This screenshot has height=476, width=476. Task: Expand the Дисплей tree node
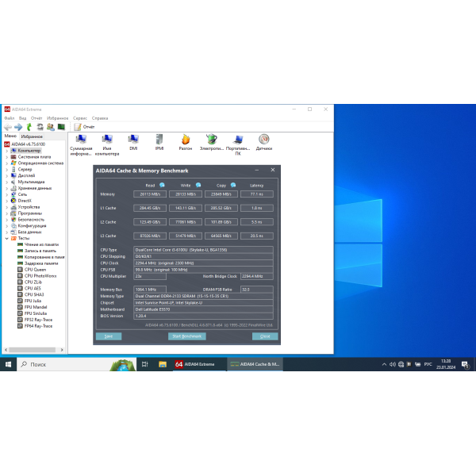[x=7, y=176]
